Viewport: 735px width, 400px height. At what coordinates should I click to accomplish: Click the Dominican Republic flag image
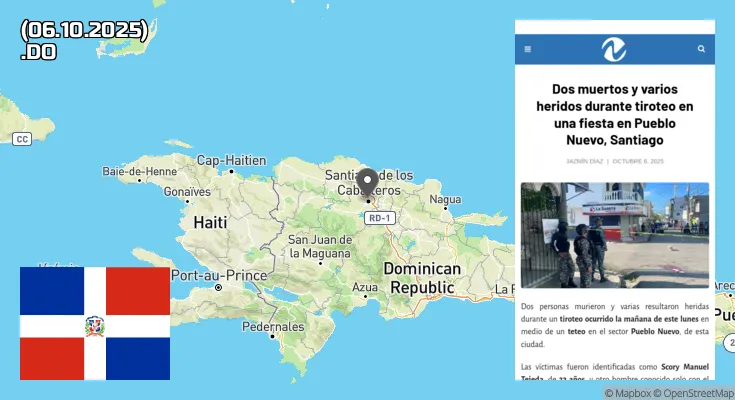point(95,323)
